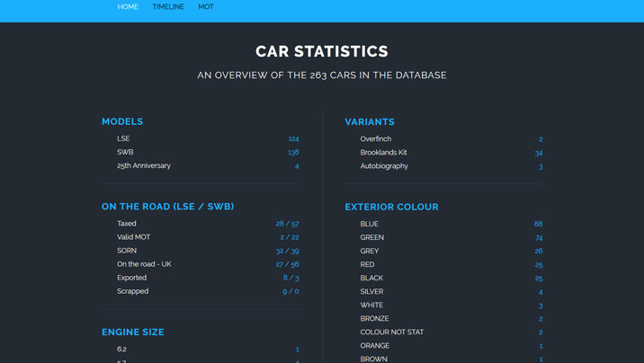Click the BLUE exterior colour count 88
Screen dimensions: 644x363
click(x=538, y=224)
